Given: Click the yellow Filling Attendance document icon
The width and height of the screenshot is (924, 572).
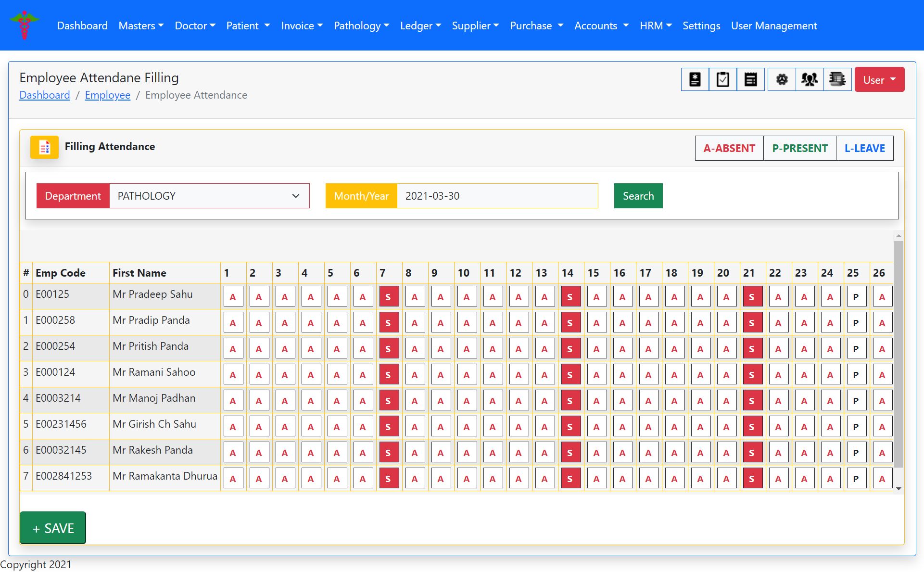Looking at the screenshot, I should 44,147.
